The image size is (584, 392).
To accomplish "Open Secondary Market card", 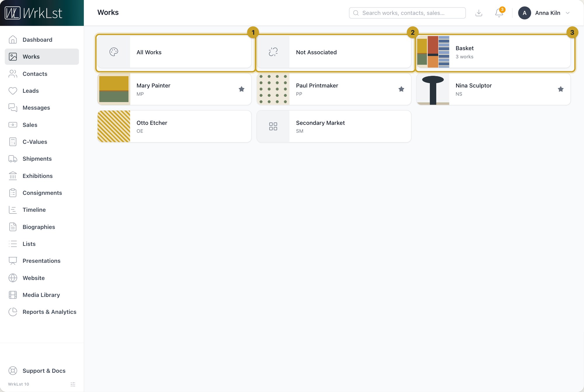I will 334,126.
